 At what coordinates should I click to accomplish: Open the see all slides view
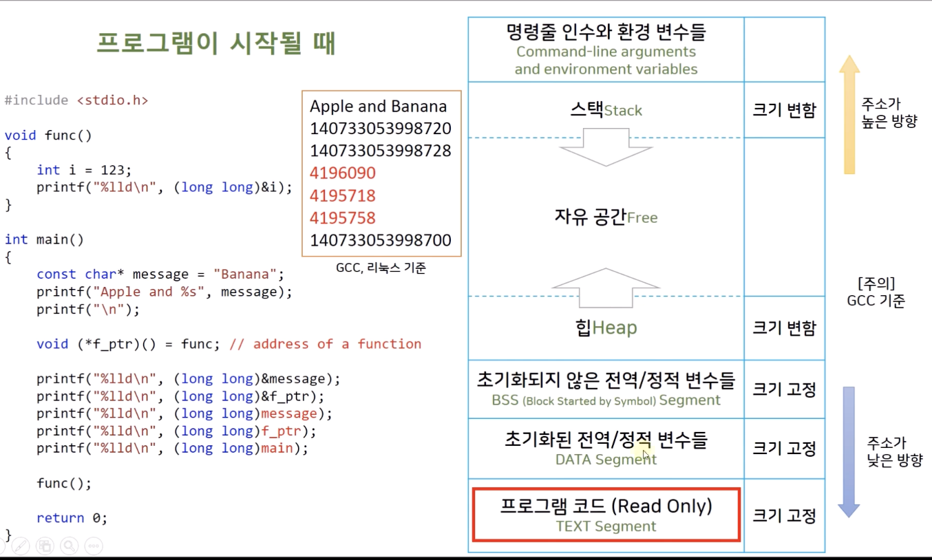(x=45, y=546)
